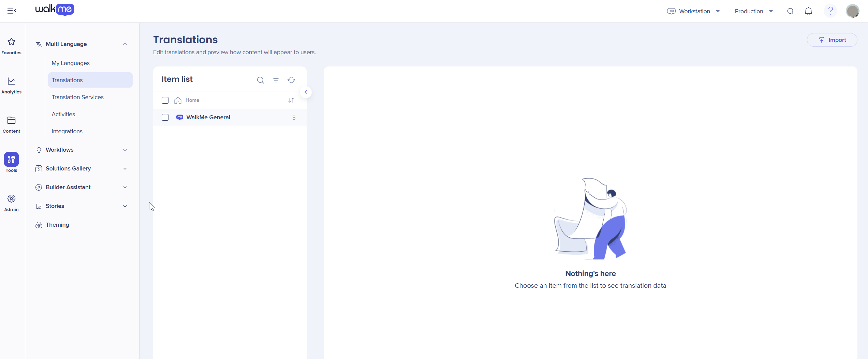Viewport: 868px width, 359px height.
Task: Select the WalkMe General item
Action: pyautogui.click(x=208, y=117)
